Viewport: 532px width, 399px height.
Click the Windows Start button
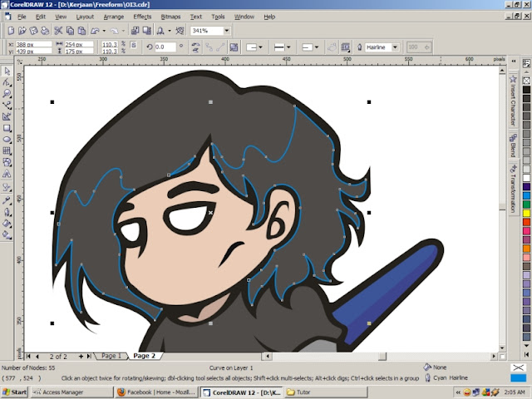point(15,392)
